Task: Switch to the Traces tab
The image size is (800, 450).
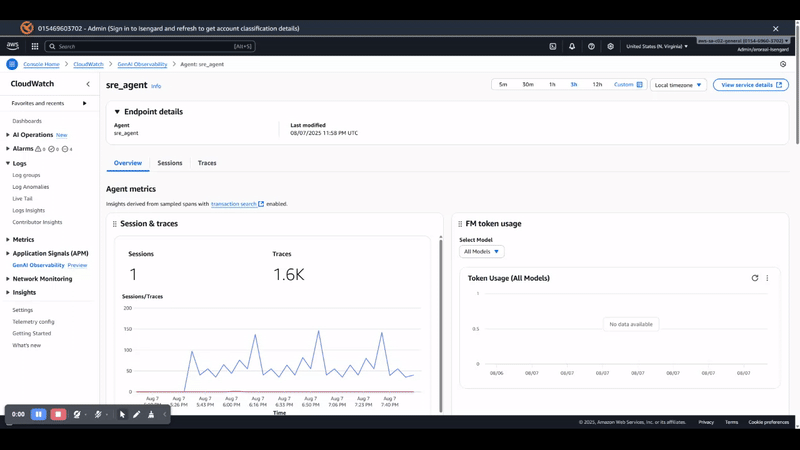Action: (207, 163)
